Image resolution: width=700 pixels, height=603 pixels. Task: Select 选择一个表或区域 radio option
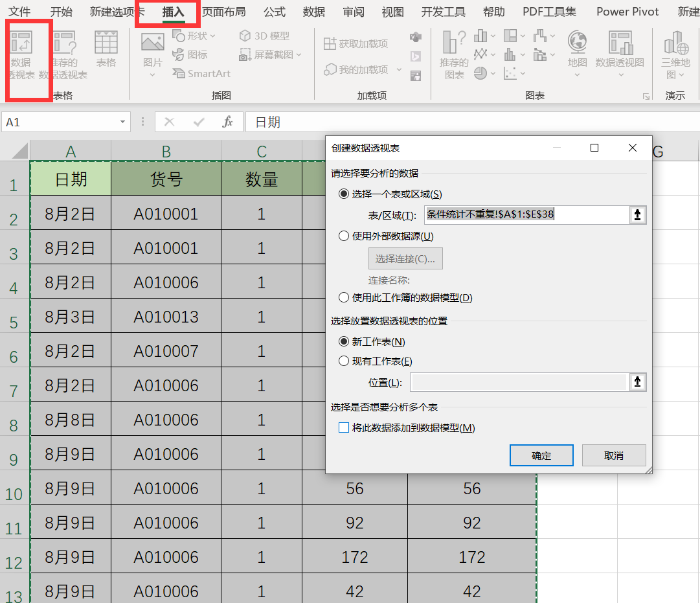click(344, 194)
